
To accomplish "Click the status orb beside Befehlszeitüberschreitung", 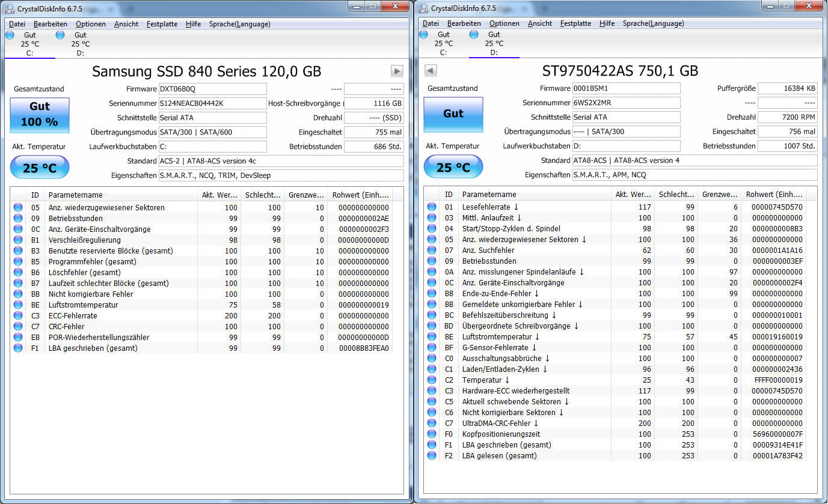I will coord(432,315).
